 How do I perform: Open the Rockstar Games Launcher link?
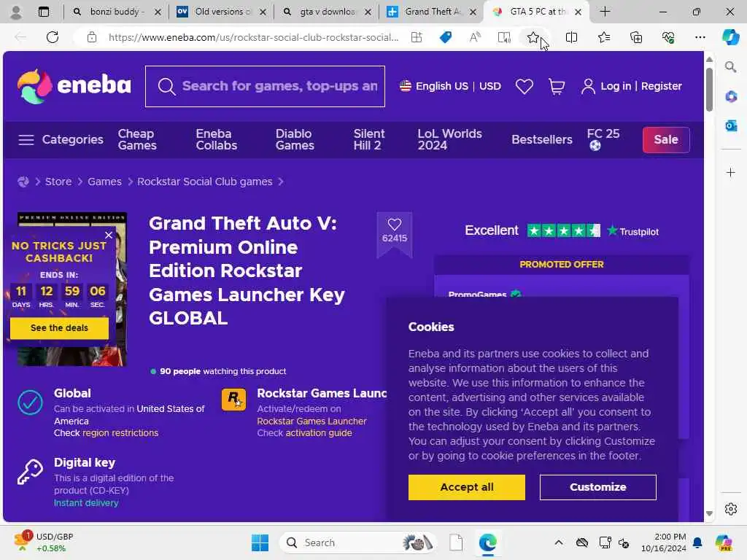coord(311,421)
